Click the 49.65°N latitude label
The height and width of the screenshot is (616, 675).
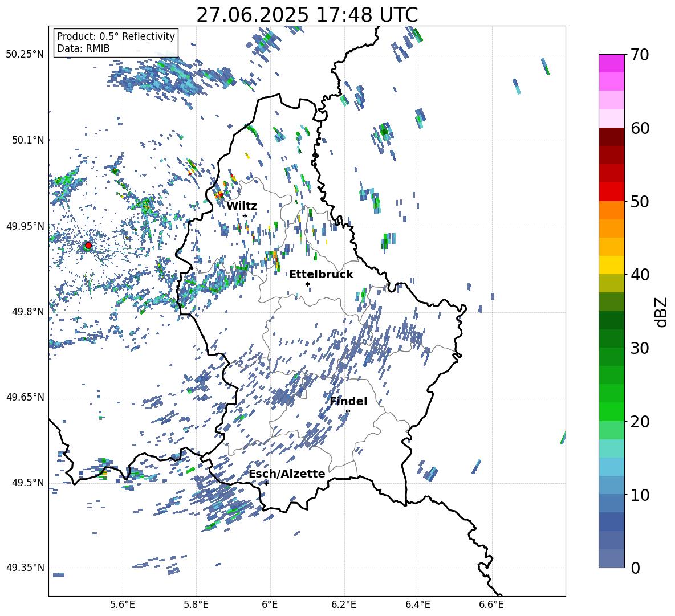(25, 397)
